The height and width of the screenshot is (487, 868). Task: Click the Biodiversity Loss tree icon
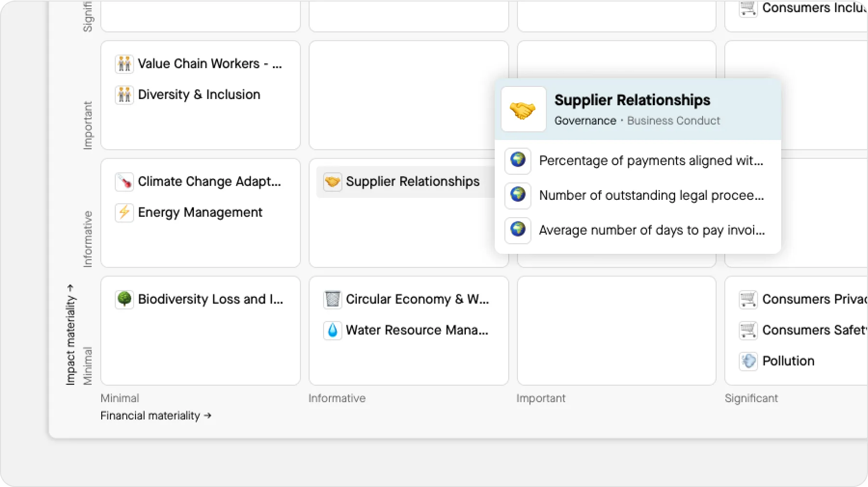(124, 299)
